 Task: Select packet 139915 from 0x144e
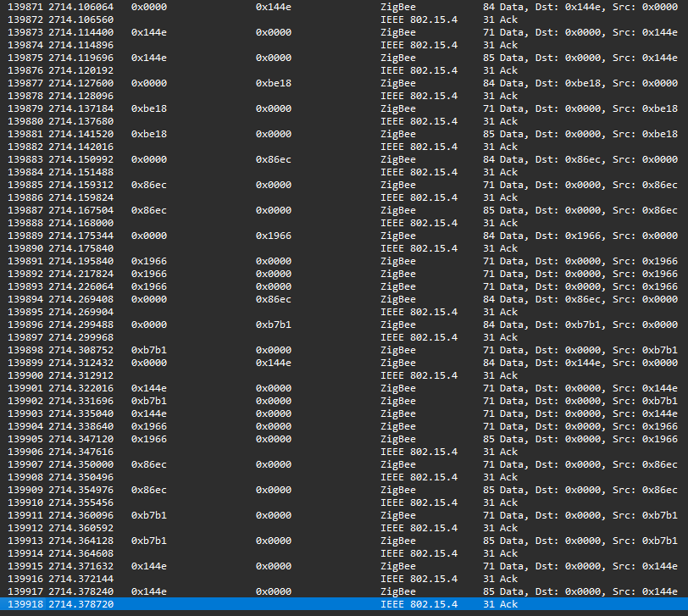[x=344, y=567]
